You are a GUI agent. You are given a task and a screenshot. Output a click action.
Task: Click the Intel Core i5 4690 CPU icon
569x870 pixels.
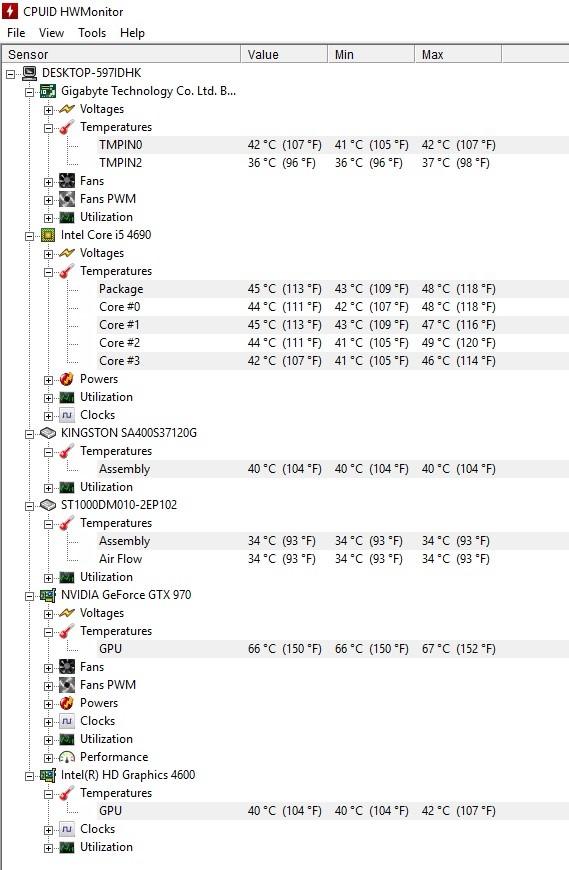pyautogui.click(x=48, y=235)
